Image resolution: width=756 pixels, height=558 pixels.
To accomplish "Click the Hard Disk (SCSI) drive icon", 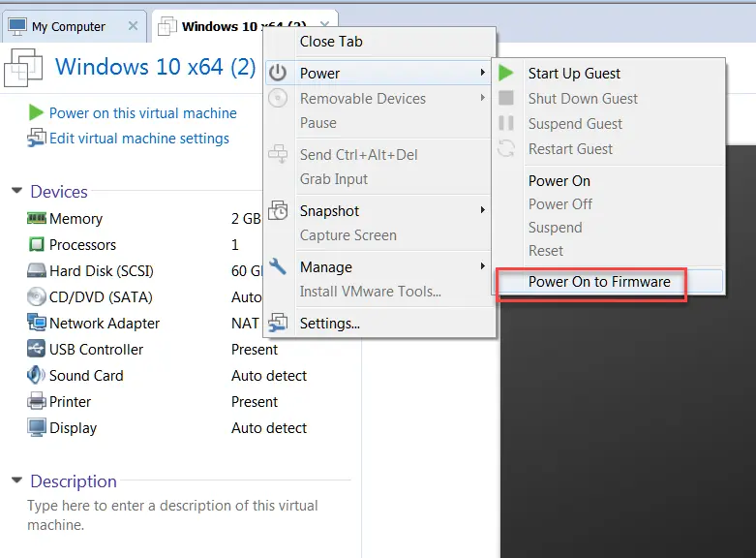I will click(37, 270).
